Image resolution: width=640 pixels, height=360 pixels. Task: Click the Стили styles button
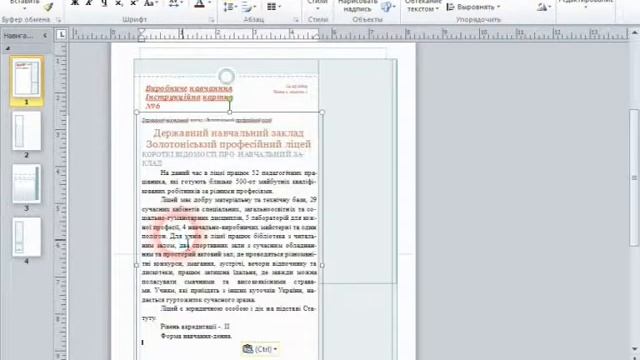318,5
